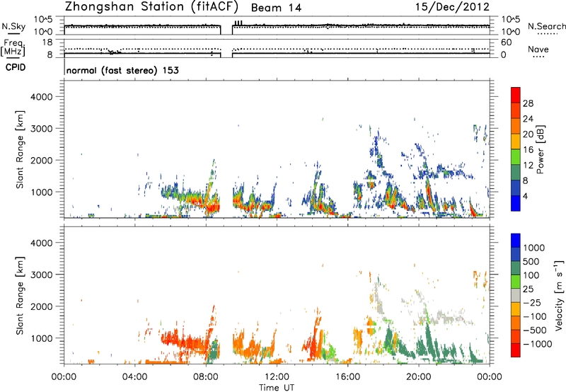Click 'Slant Range [km]' label of velocity panel
The image size is (566, 392).
[x=20, y=296]
